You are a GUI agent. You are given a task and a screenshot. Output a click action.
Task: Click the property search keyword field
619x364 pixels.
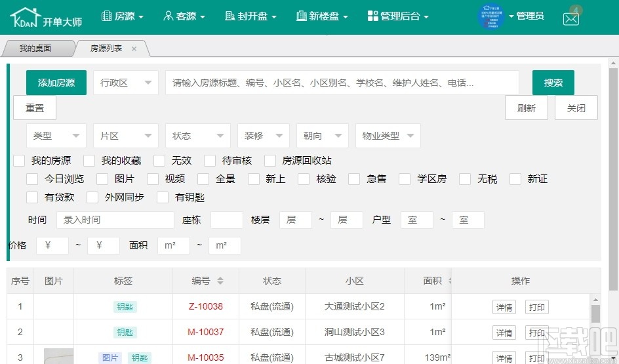[342, 83]
